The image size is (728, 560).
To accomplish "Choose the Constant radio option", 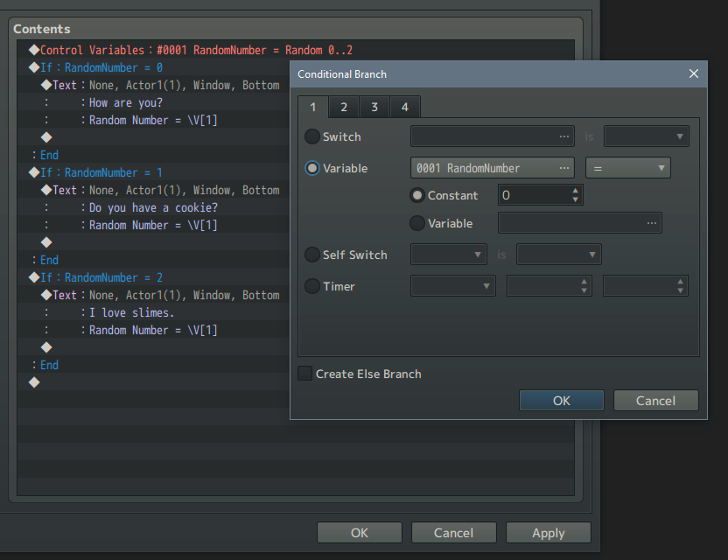I will [416, 195].
